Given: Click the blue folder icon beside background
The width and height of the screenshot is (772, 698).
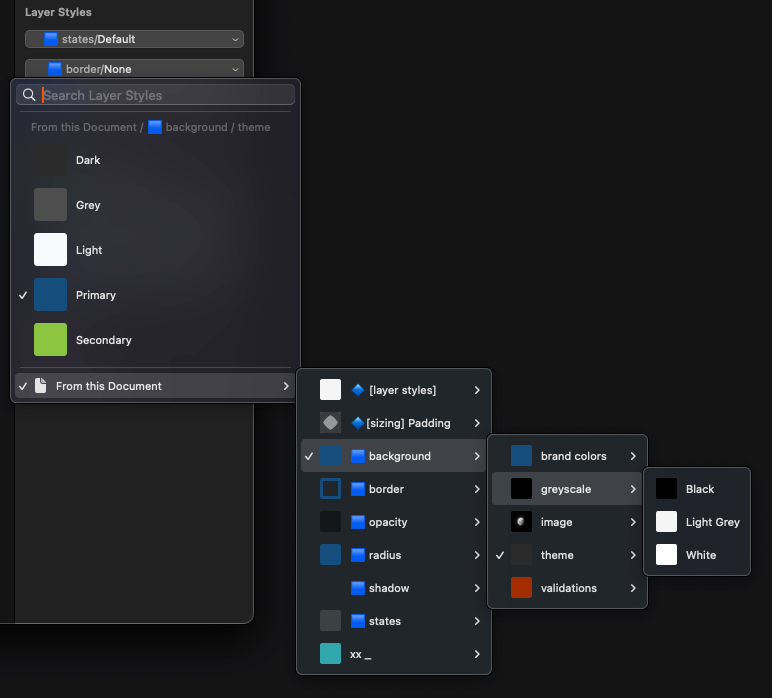Looking at the screenshot, I should (x=358, y=456).
